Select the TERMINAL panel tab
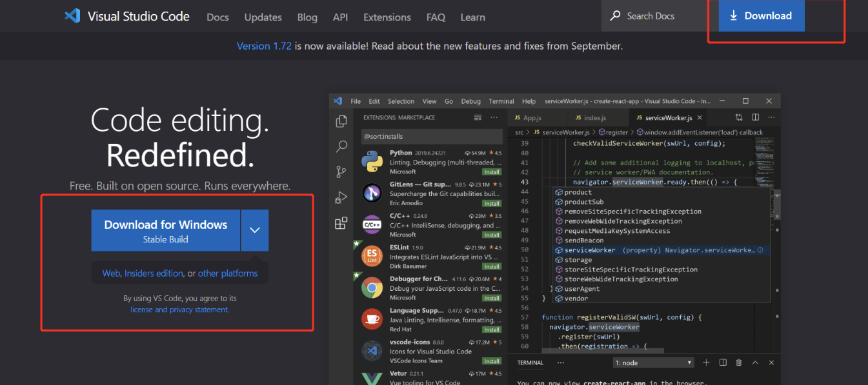868x385 pixels. tap(530, 362)
